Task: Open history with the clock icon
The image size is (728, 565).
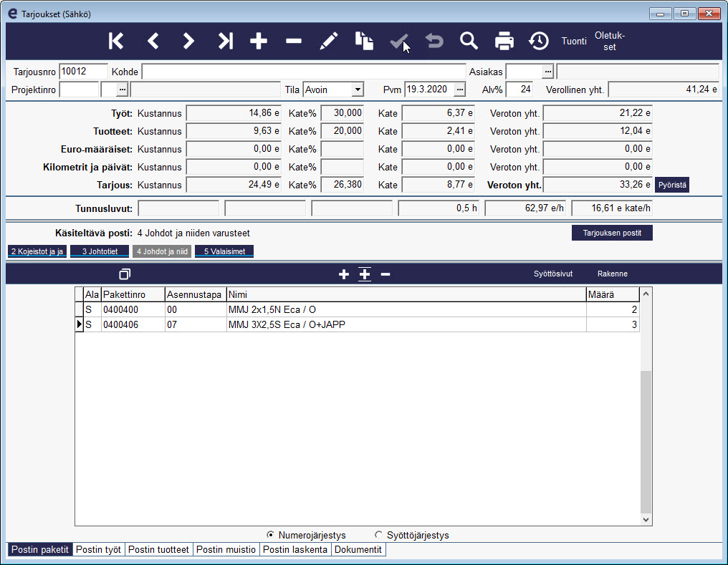Action: click(539, 42)
